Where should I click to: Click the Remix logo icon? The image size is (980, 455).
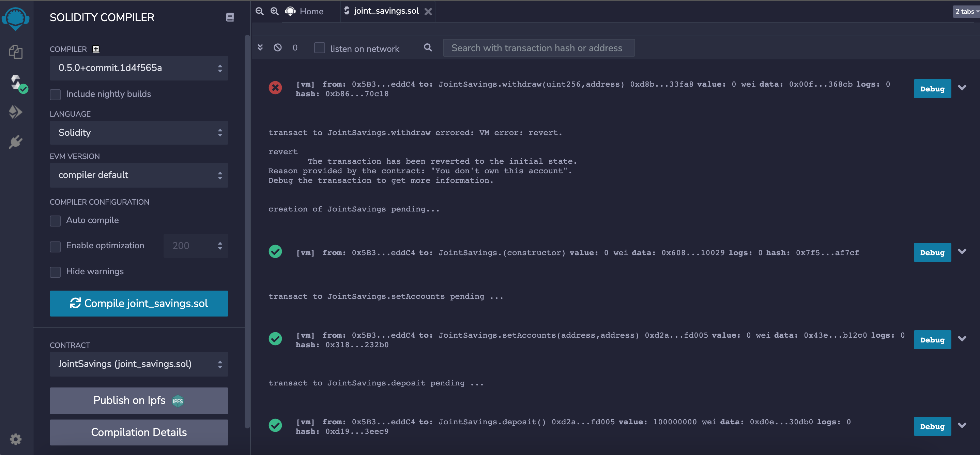(16, 19)
